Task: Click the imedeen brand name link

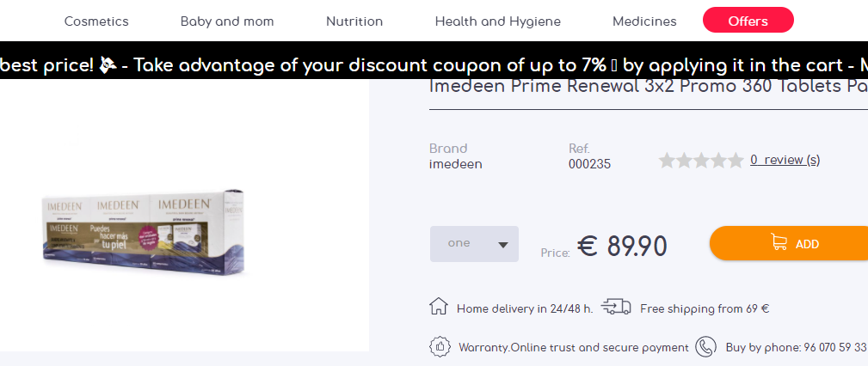Action: pyautogui.click(x=456, y=164)
